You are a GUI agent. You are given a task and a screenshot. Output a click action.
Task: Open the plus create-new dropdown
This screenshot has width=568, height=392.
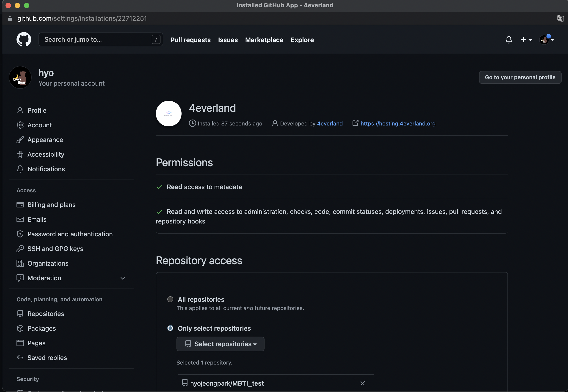click(x=526, y=40)
